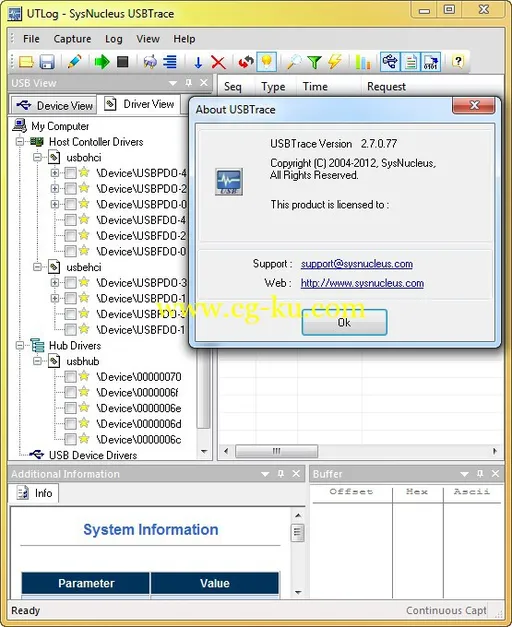
Task: Click the yellow lightning bolt icon
Action: coord(334,62)
